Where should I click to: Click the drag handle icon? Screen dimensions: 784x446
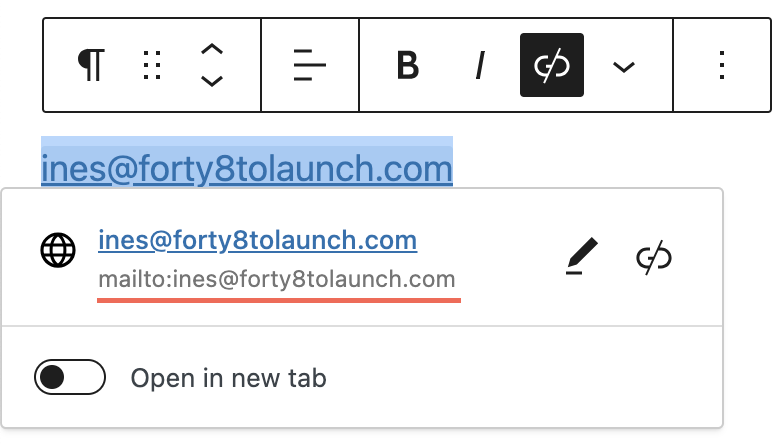tap(152, 66)
